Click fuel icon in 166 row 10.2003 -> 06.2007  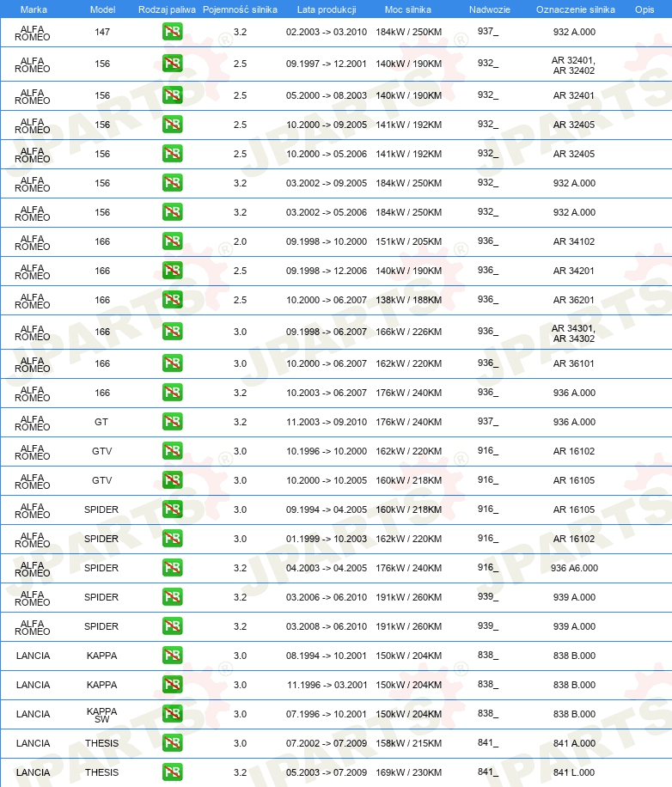172,392
